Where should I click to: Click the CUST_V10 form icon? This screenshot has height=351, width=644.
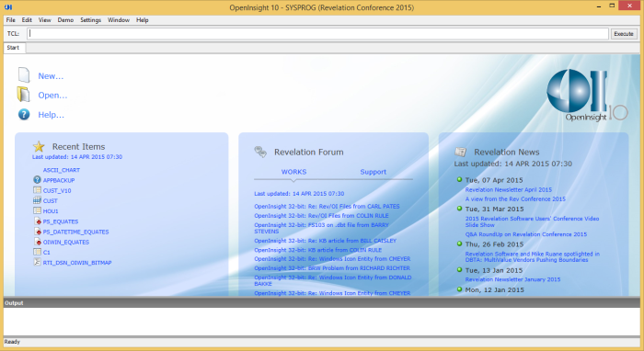click(37, 190)
